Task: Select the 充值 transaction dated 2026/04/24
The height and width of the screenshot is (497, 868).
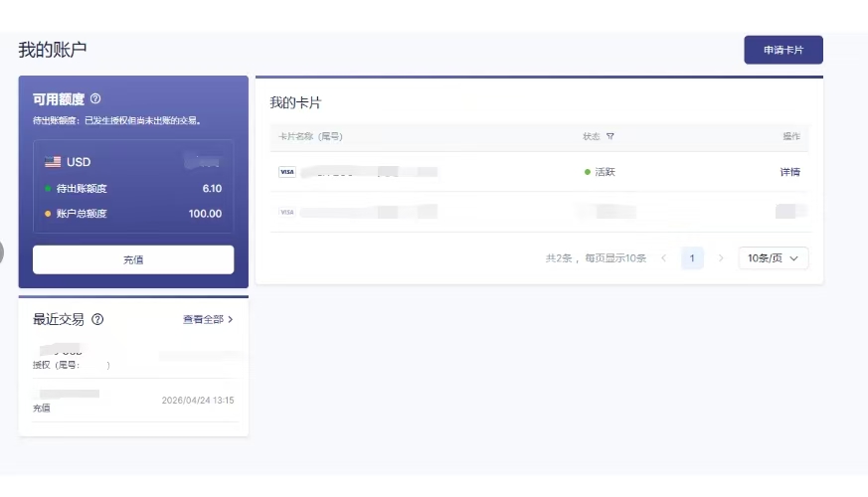Action: (x=133, y=401)
